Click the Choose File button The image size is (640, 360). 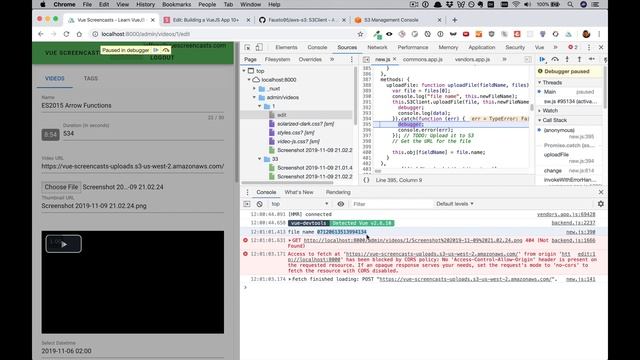(61, 187)
